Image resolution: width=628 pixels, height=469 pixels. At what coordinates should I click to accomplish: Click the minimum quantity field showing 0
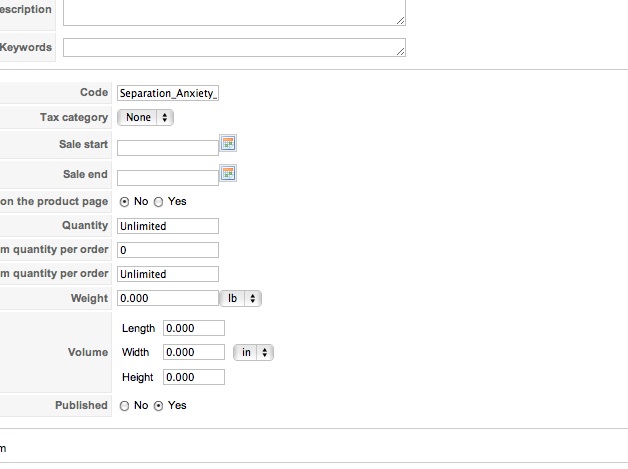168,250
